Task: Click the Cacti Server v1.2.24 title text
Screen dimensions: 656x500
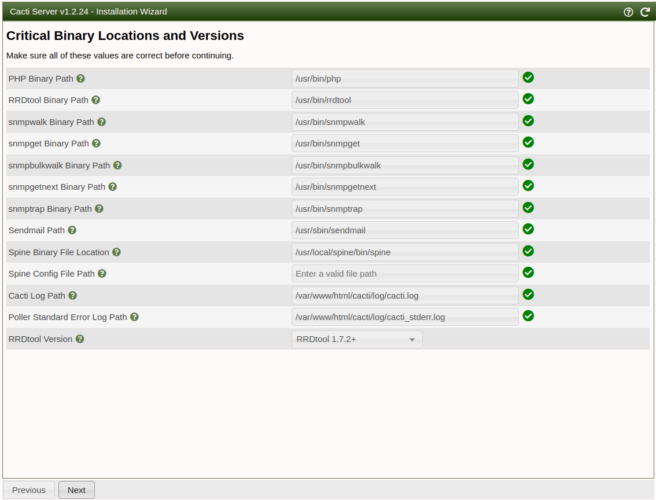Action: click(88, 12)
